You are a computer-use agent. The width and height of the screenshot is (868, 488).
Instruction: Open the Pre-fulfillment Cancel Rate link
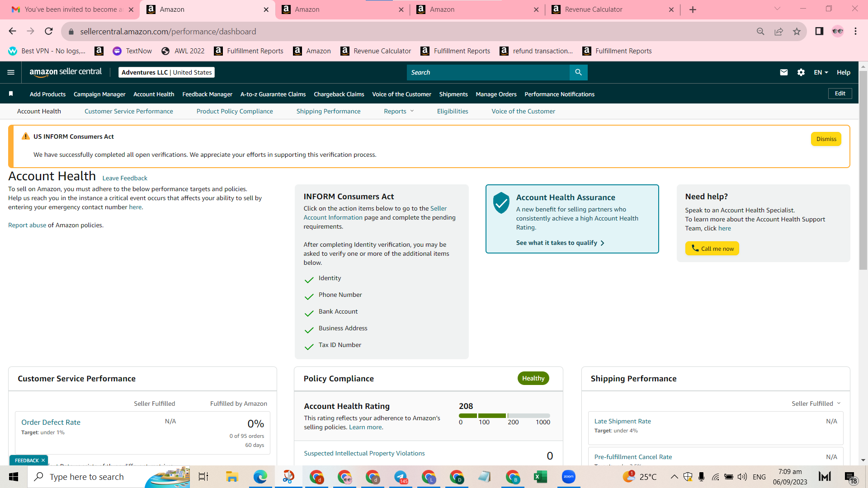633,457
